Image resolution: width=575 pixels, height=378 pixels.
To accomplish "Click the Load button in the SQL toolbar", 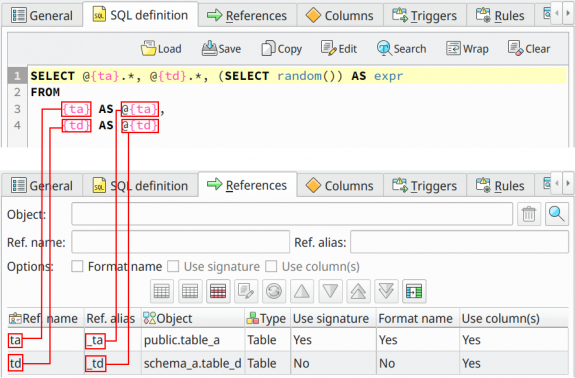I will [161, 48].
